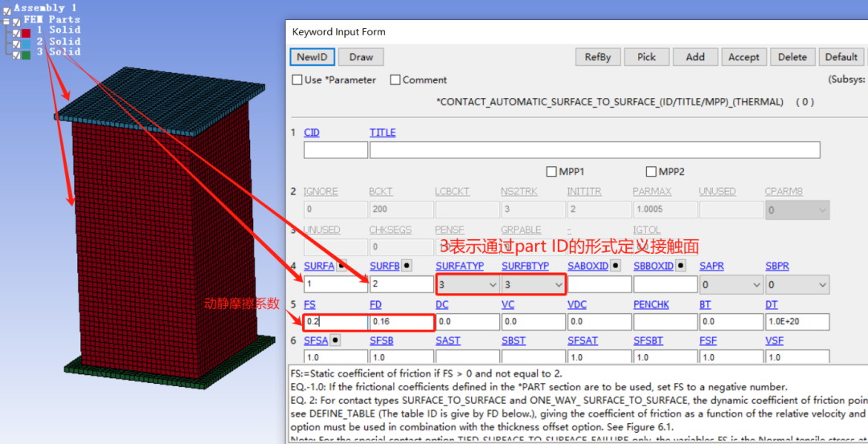Open the SBPR dropdown
The height and width of the screenshot is (444, 868).
797,284
